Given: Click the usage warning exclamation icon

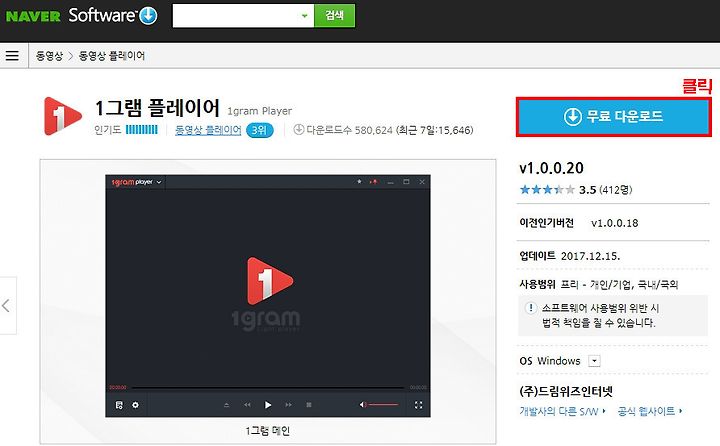Looking at the screenshot, I should [530, 308].
